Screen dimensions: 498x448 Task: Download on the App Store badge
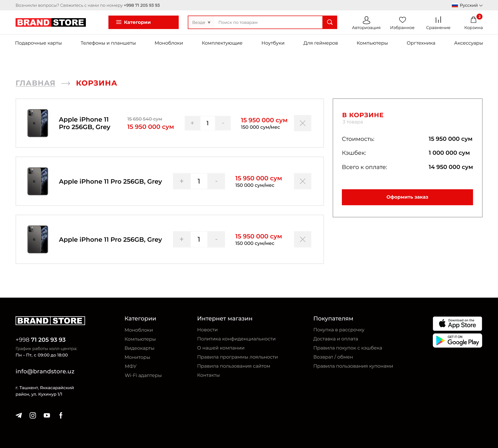click(457, 324)
